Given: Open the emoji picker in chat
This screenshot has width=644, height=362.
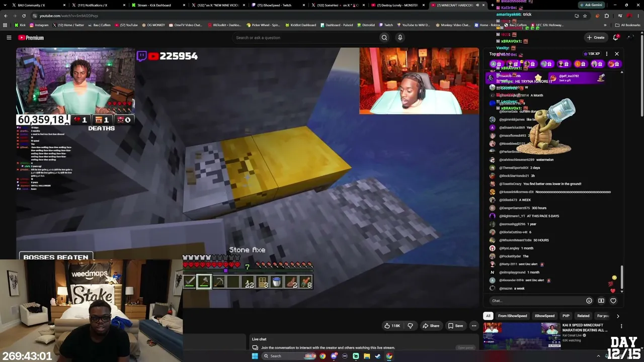Looking at the screenshot, I should pos(589,301).
